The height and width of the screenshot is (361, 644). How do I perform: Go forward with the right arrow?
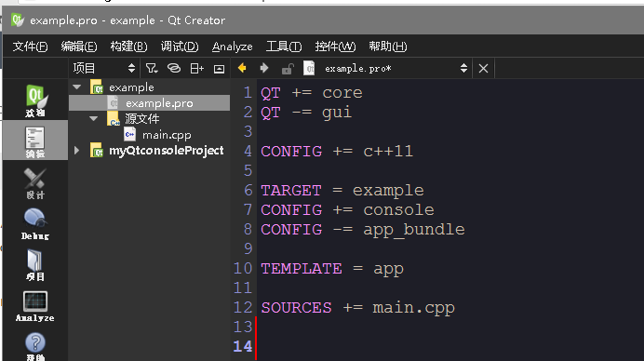[264, 68]
